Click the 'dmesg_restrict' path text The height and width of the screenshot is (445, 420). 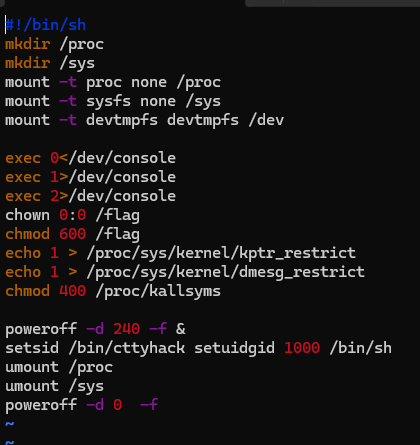pos(302,272)
